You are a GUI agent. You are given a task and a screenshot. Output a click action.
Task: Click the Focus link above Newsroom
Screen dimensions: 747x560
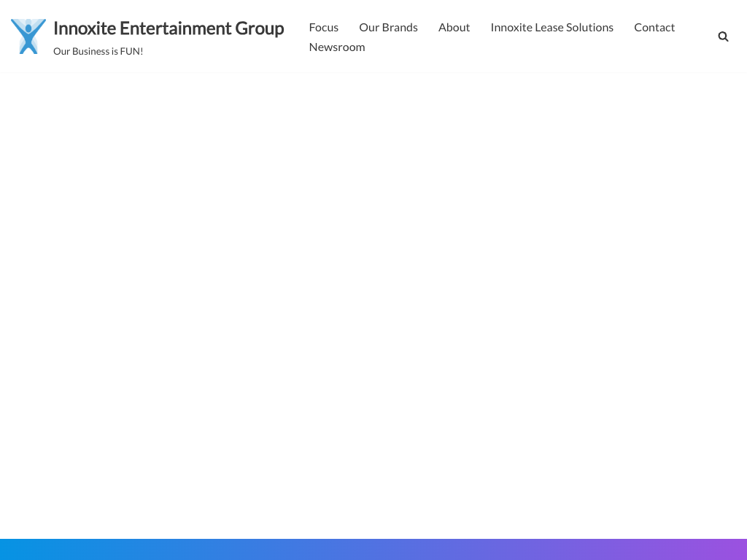(323, 27)
